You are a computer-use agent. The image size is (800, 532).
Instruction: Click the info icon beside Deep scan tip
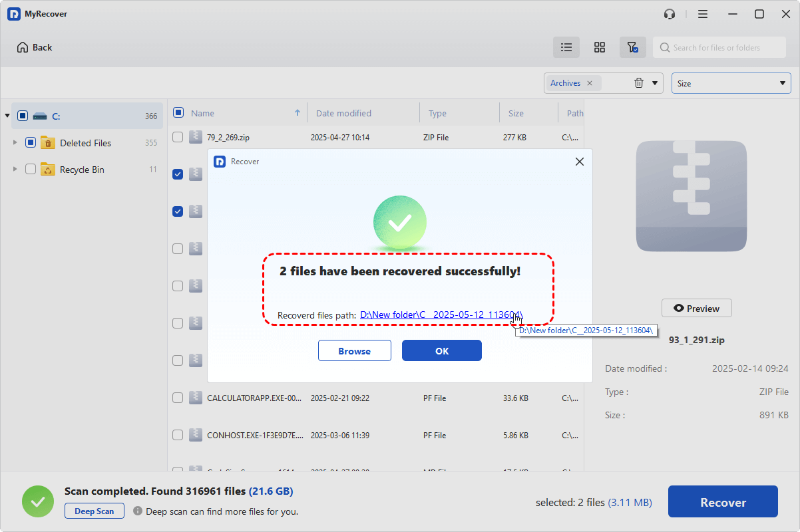[138, 511]
